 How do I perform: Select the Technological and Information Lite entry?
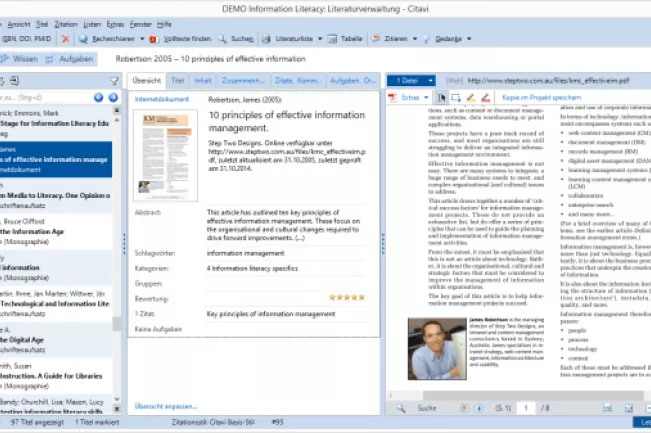coord(56,304)
